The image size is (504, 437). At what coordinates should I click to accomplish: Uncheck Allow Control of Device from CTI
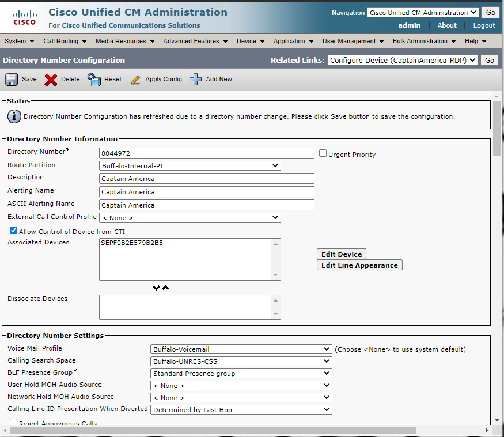click(13, 231)
